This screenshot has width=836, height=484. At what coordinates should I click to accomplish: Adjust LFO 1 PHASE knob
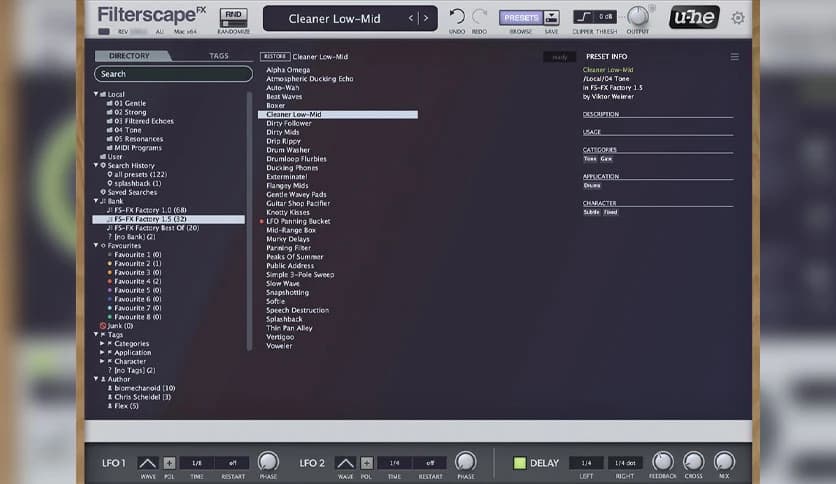[x=268, y=462]
